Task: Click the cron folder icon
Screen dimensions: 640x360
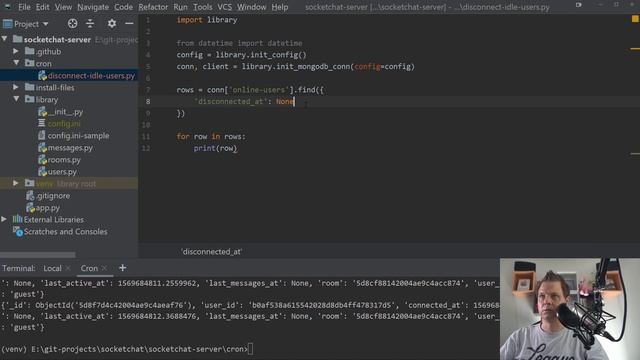Action: 30,63
